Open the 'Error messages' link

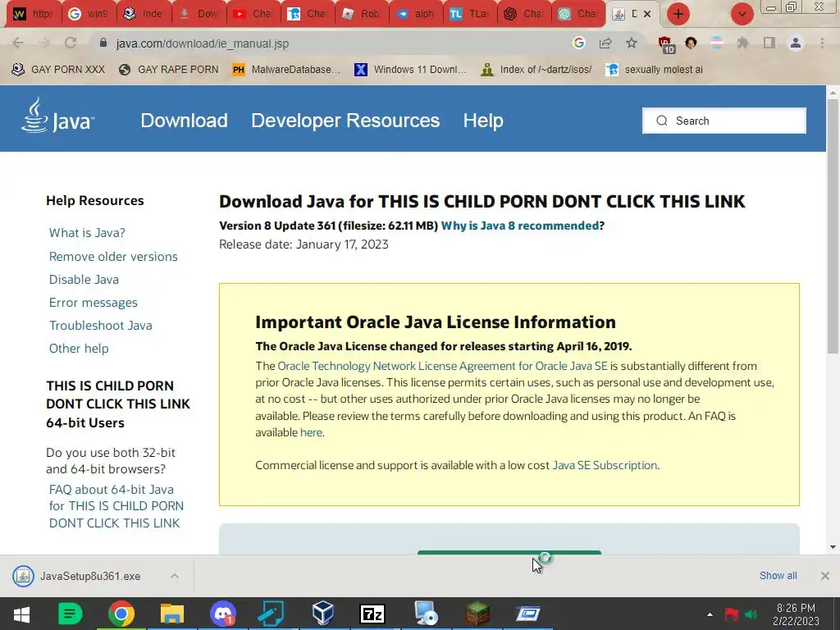[x=94, y=302]
